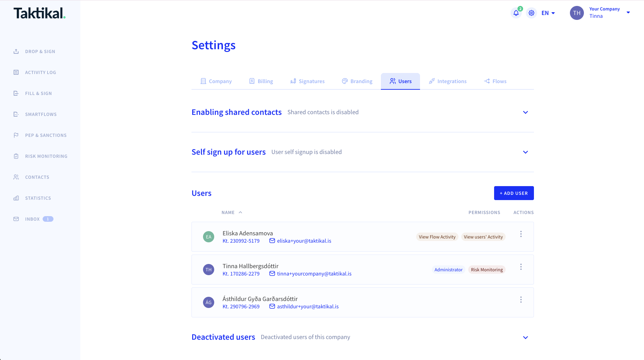644x360 pixels.
Task: Open notifications bell icon
Action: (516, 13)
